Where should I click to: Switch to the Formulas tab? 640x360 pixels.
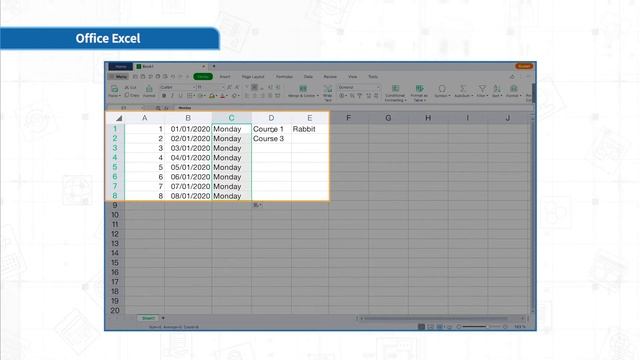coord(284,77)
